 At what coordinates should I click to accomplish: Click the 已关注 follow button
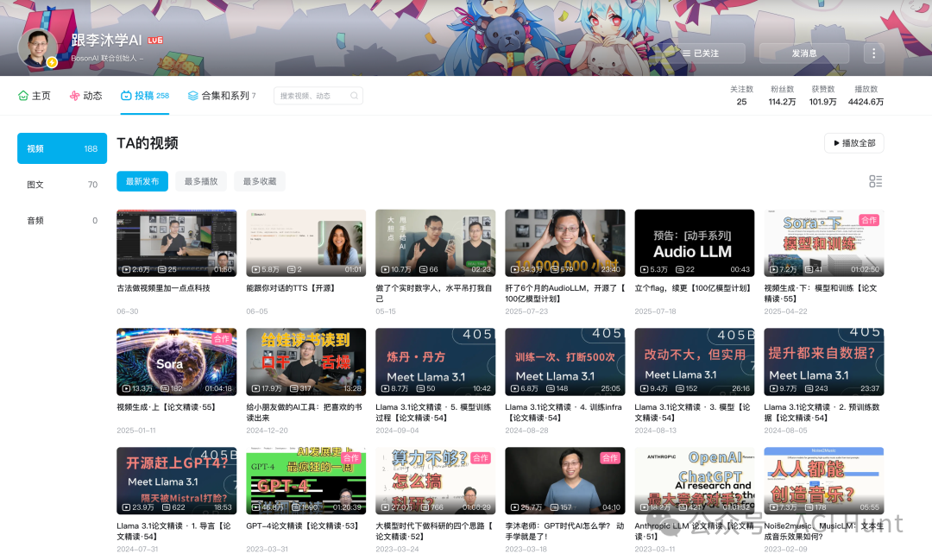point(701,53)
